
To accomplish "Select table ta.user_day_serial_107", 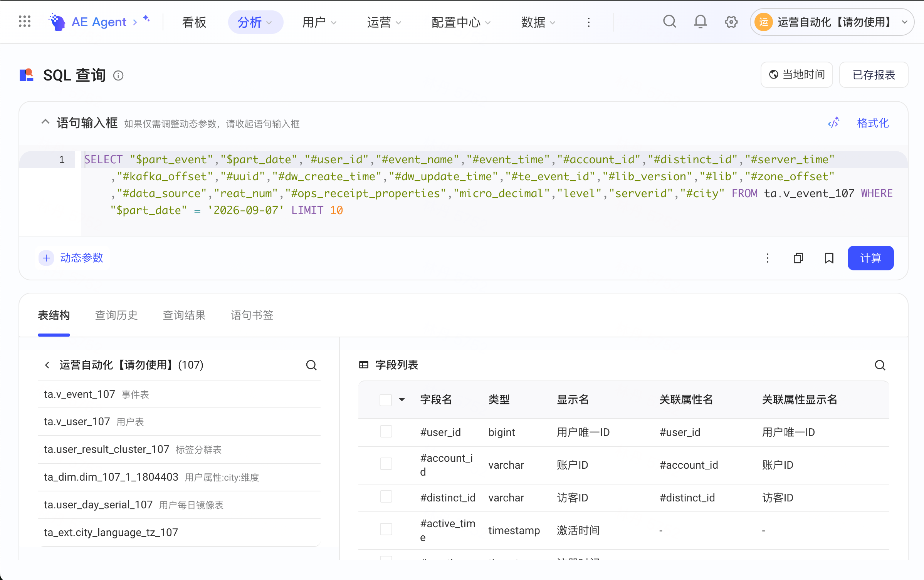I will click(179, 505).
